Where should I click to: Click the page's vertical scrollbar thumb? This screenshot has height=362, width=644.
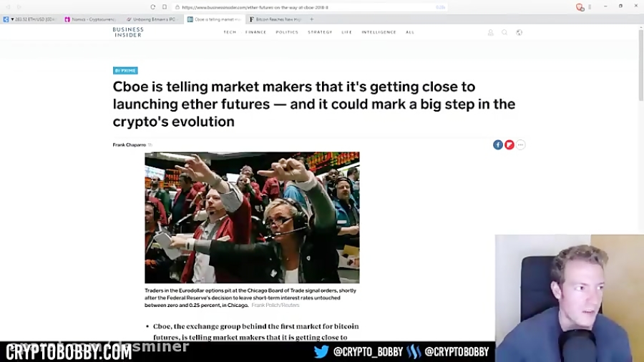click(x=640, y=64)
